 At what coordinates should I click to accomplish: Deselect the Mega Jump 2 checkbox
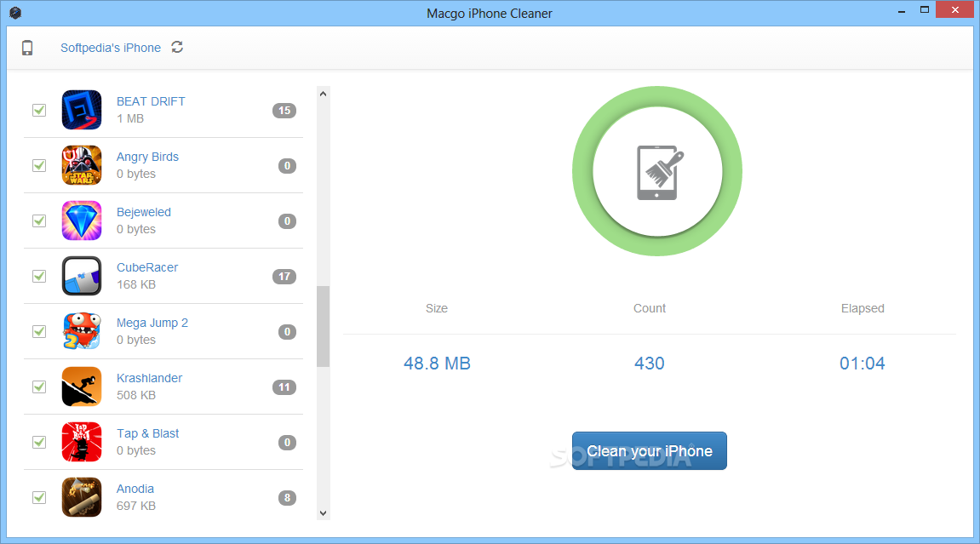[39, 331]
